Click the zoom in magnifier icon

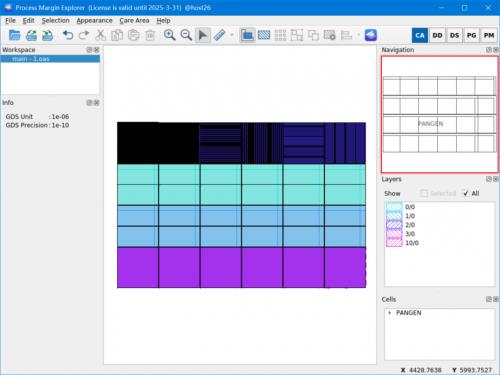pos(170,35)
